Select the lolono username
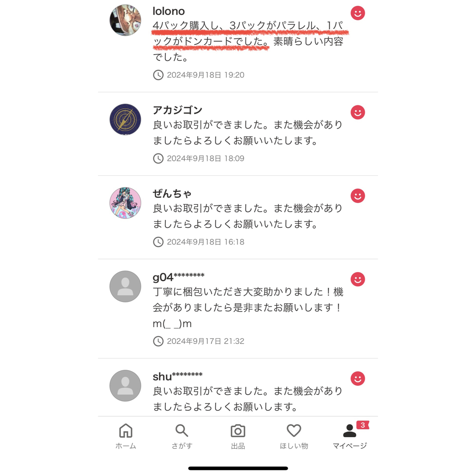Viewport: 476px width, 476px height. pos(168,11)
